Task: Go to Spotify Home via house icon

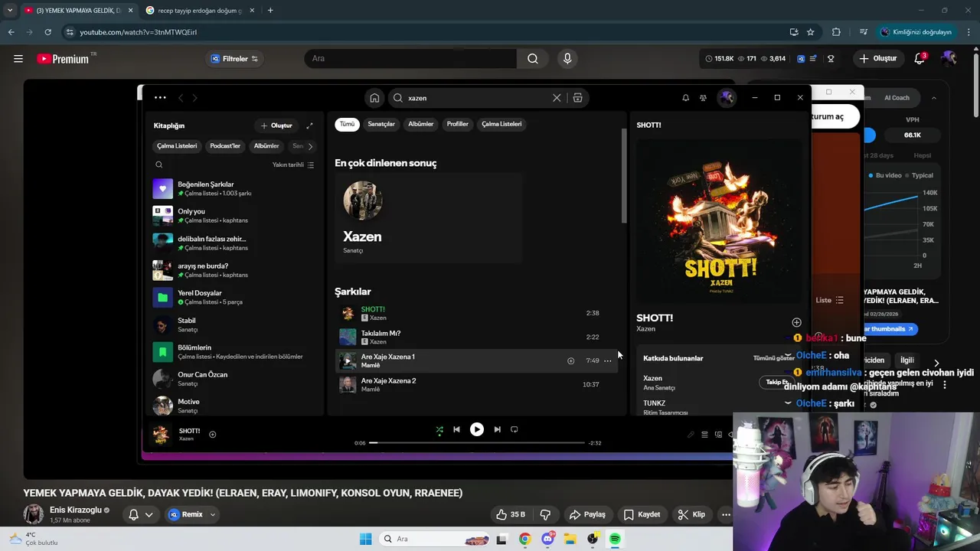Action: pyautogui.click(x=374, y=98)
